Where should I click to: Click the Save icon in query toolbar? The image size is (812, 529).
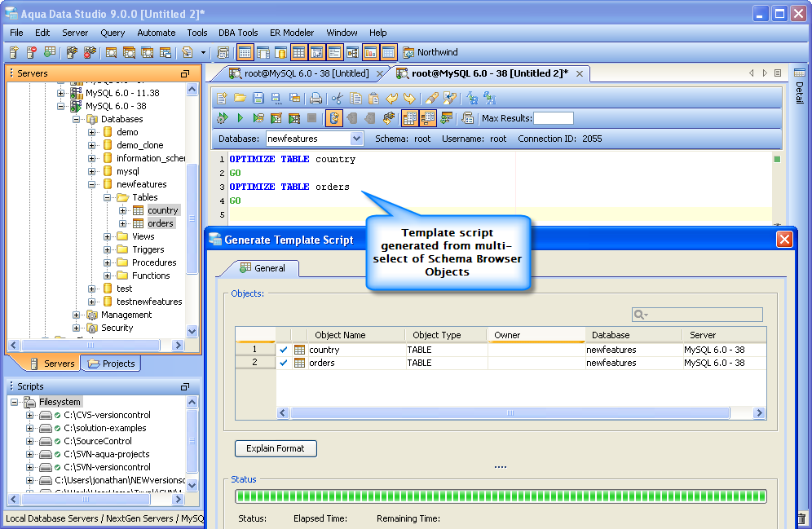[x=258, y=99]
